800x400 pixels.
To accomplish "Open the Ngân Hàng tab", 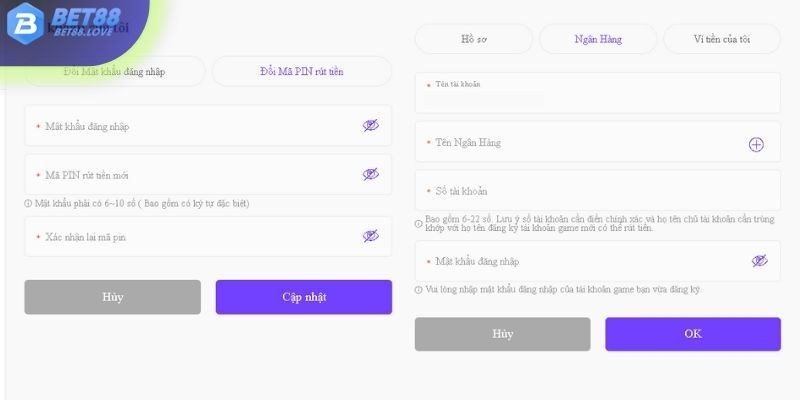I will pos(598,39).
